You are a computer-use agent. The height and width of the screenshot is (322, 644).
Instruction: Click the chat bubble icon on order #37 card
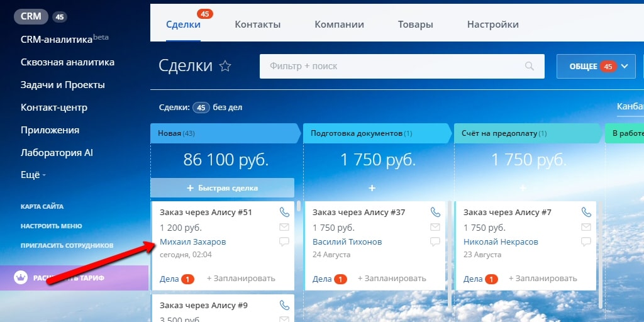(x=435, y=242)
